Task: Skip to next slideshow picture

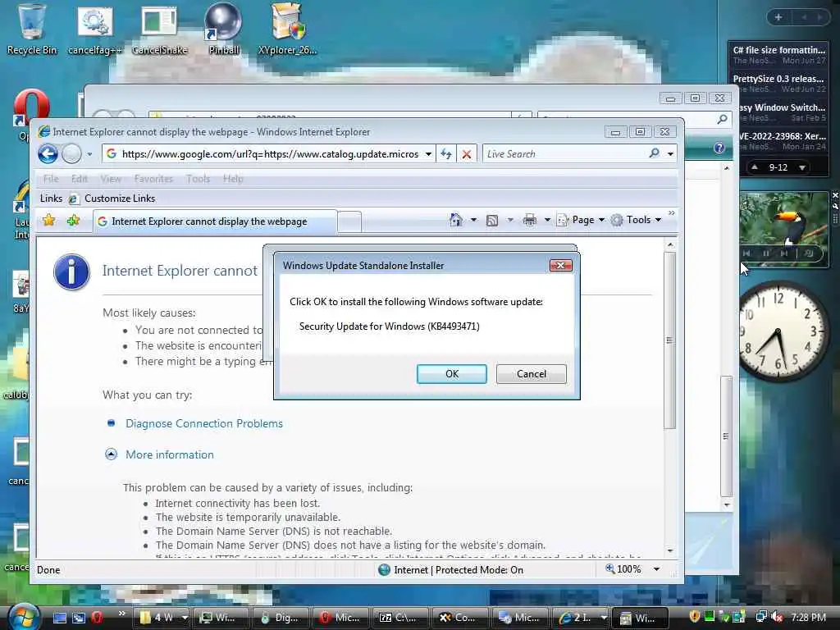Action: click(x=783, y=253)
